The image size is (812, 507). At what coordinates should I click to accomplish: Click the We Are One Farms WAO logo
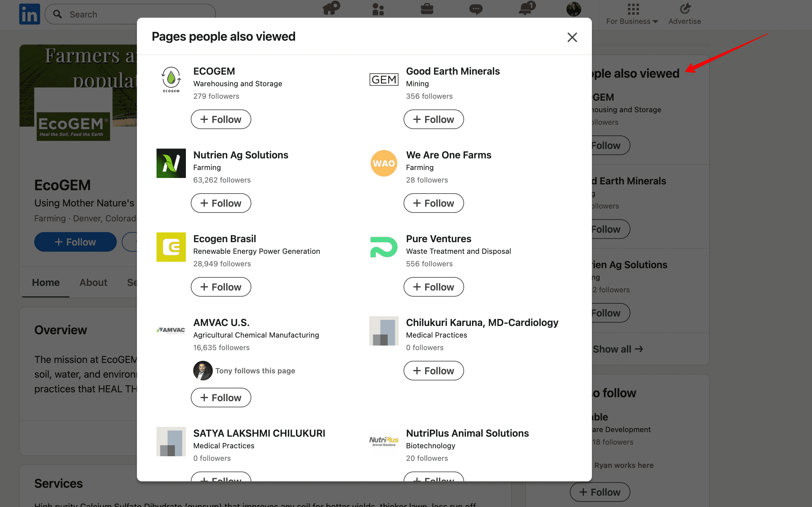point(384,163)
